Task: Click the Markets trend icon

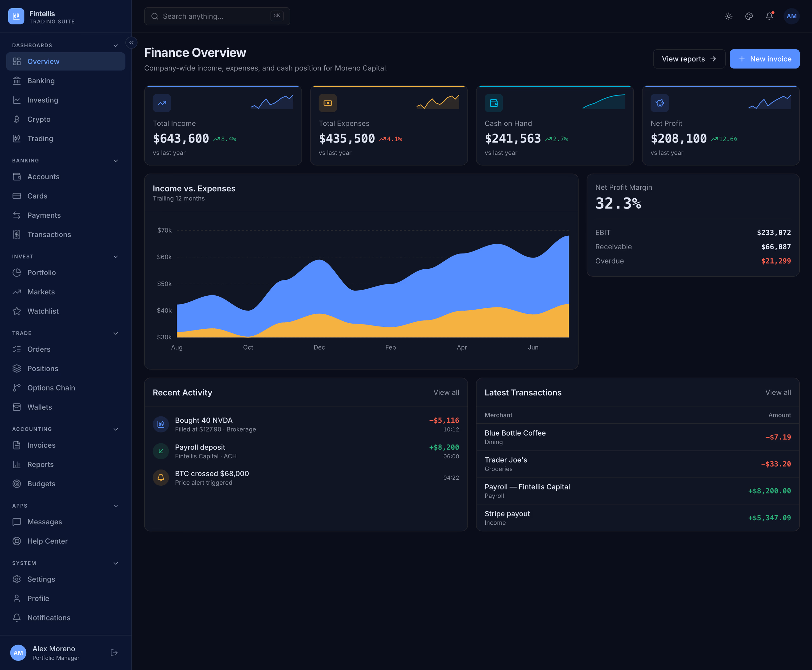Action: pos(16,292)
